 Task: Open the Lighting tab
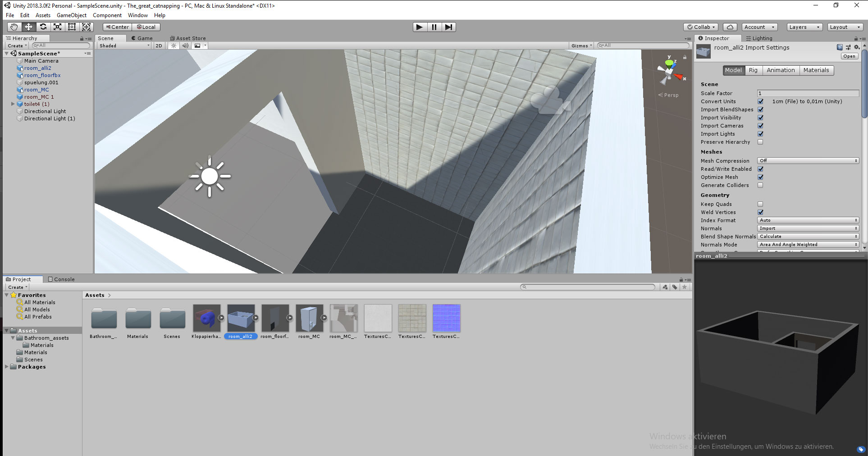[x=759, y=38]
